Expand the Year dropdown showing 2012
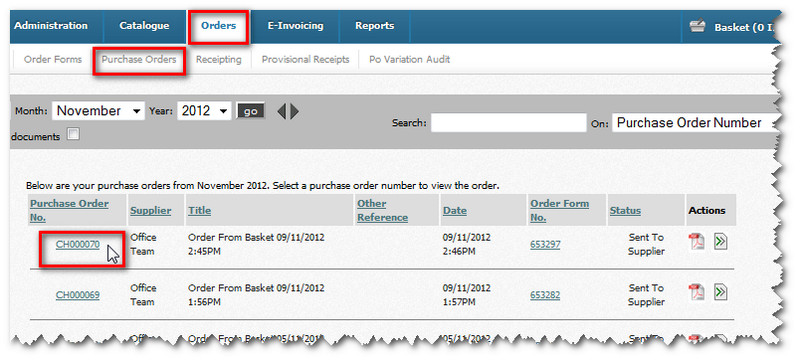800x362 pixels. click(204, 111)
